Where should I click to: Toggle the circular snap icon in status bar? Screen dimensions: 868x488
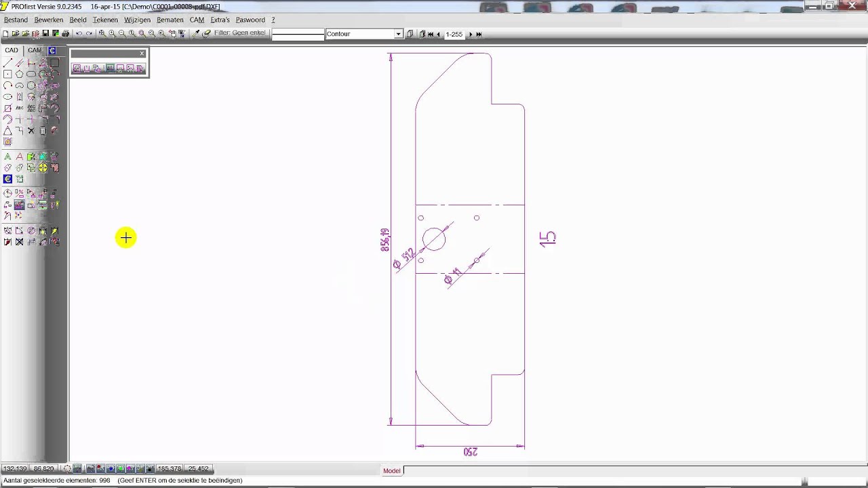coord(66,469)
